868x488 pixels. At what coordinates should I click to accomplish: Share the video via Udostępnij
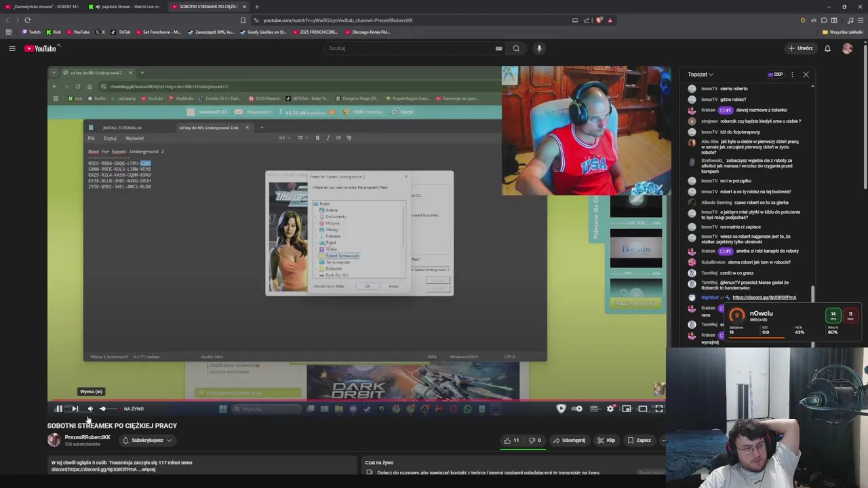tap(570, 441)
